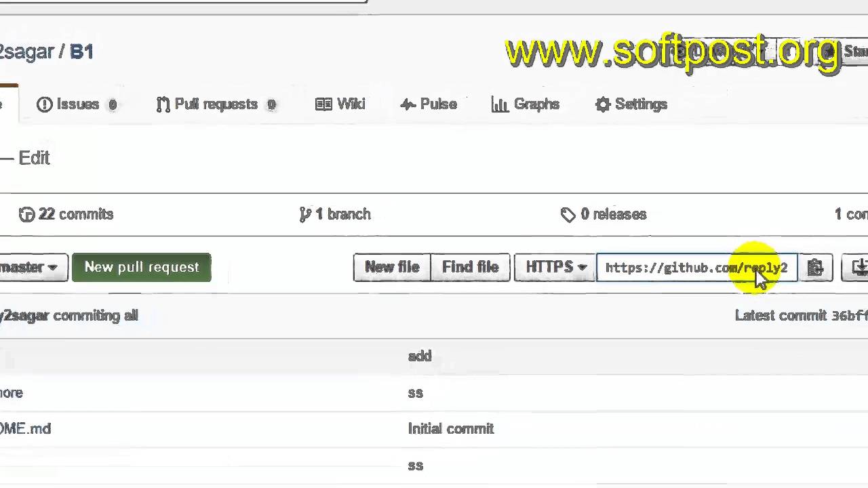
Task: Click the Latest commit hash
Action: (850, 315)
